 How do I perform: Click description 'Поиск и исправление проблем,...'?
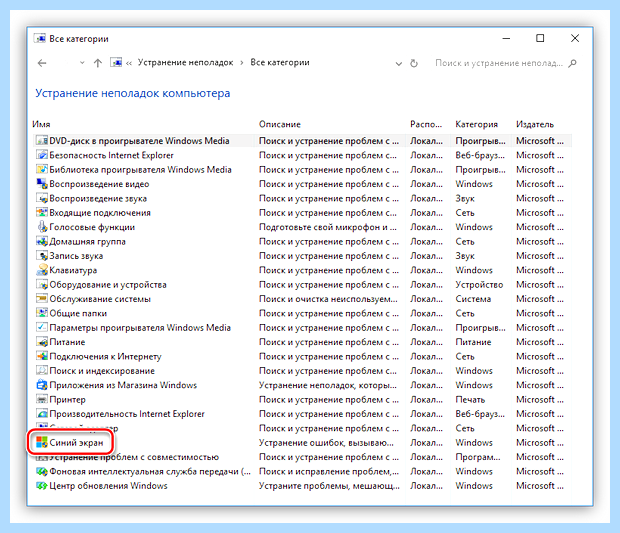[x=329, y=471]
